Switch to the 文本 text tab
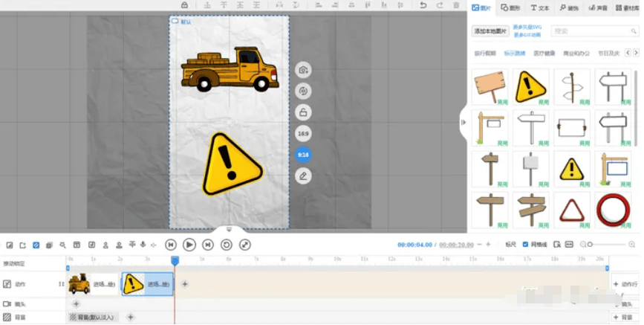Viewport: 644px width, 325px height. click(x=539, y=8)
